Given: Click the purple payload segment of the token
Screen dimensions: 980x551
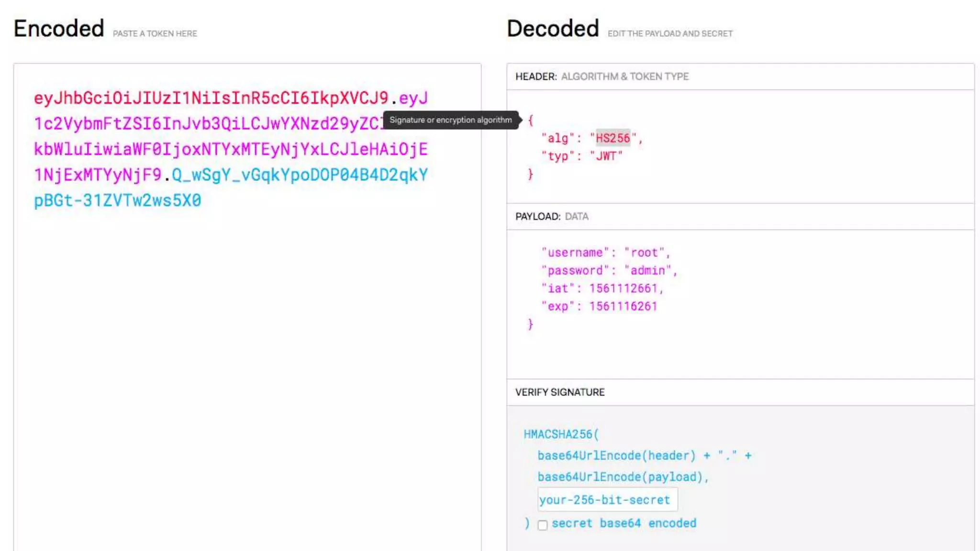Looking at the screenshot, I should [230, 149].
